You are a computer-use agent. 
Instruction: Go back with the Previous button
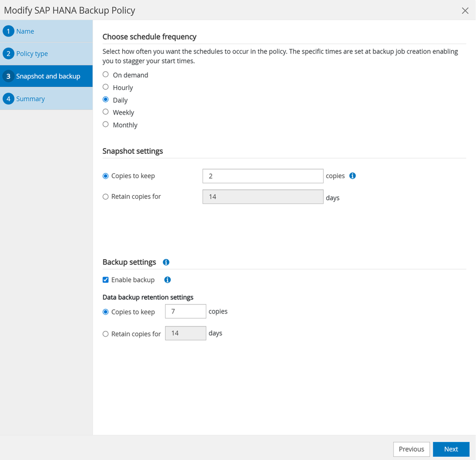point(411,449)
